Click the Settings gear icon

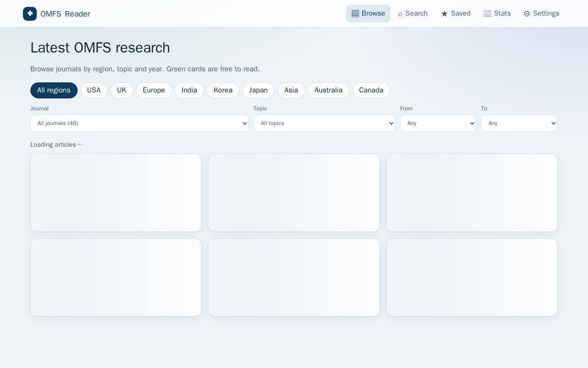pyautogui.click(x=527, y=14)
